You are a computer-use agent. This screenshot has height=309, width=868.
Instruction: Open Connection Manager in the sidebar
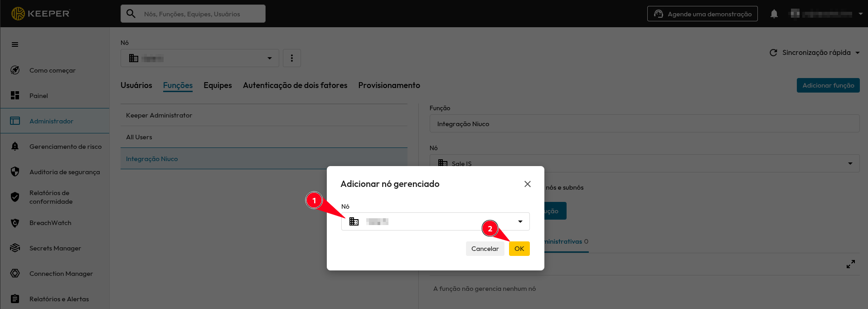(55, 274)
